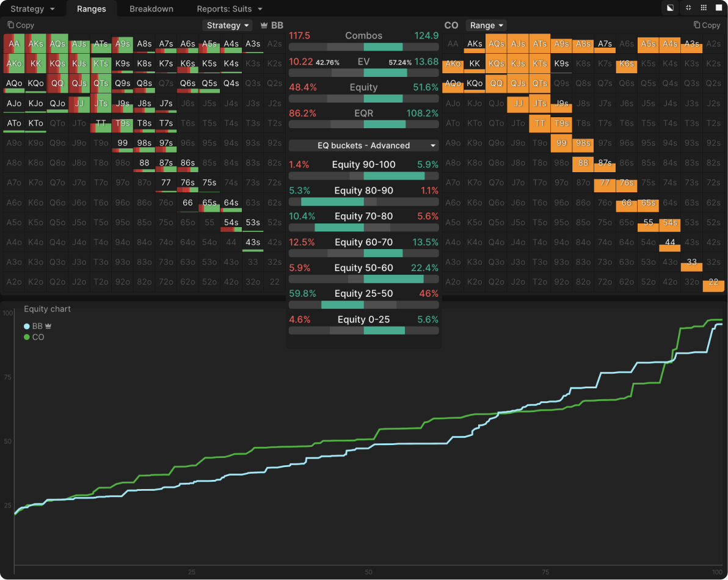Open the Strategy dropdown beside the BB label
Viewport: 728px width, 580px height.
[228, 25]
